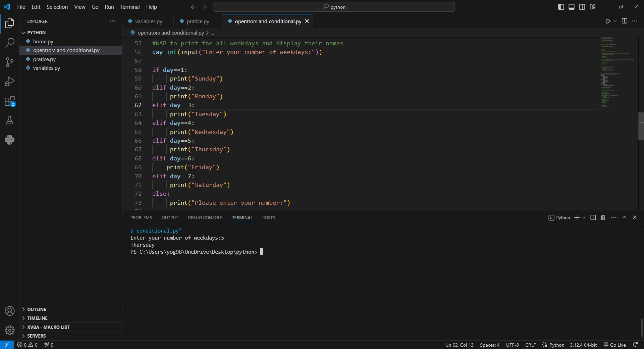
Task: Switch to the PORTS panel tab
Action: pos(269,217)
